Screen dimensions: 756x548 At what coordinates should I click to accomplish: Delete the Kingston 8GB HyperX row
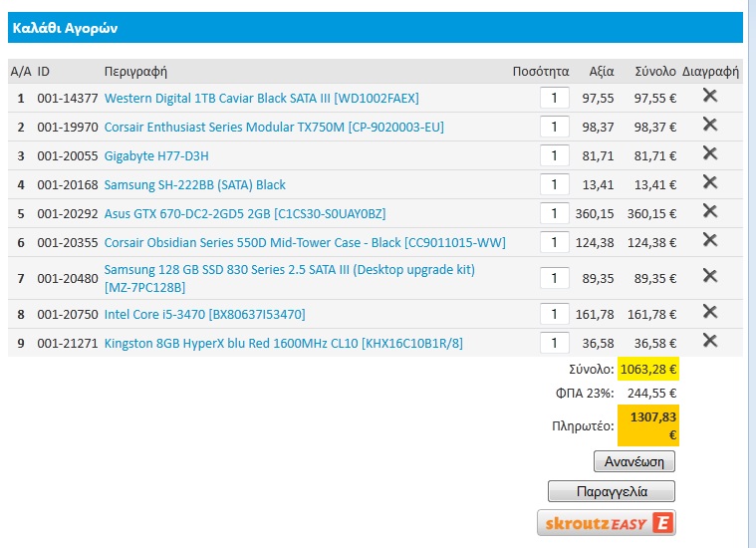pos(710,341)
